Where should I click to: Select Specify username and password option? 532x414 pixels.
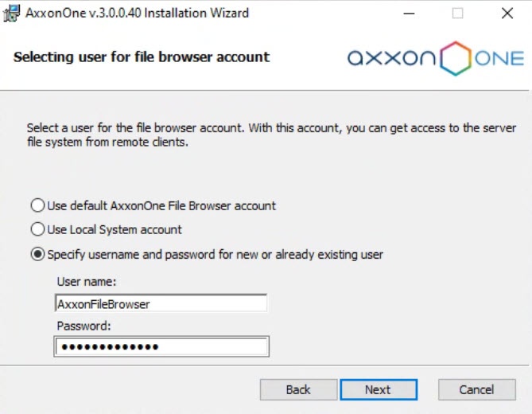pyautogui.click(x=37, y=255)
